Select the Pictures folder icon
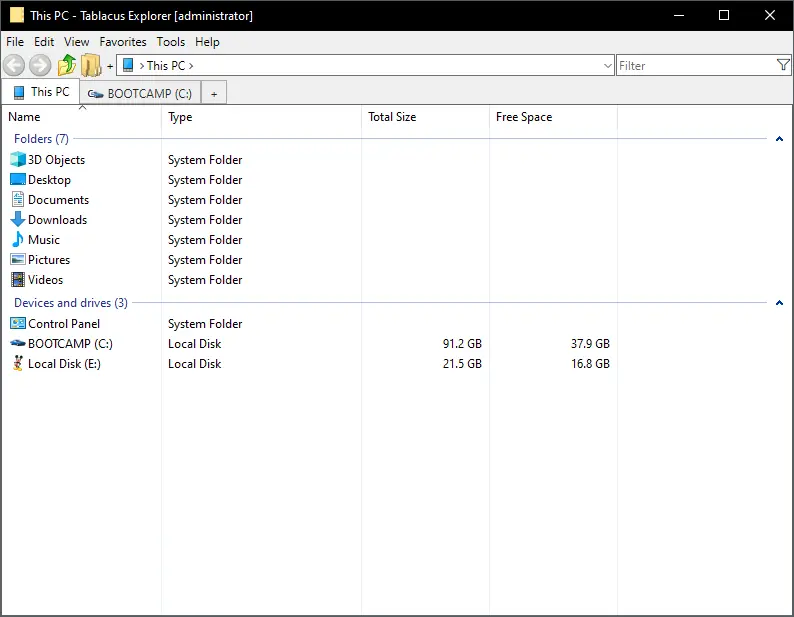 (x=18, y=259)
